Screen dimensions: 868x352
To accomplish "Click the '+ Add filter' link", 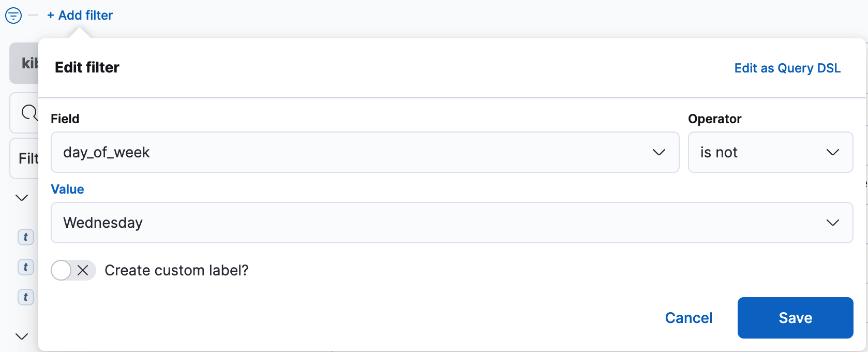I will click(x=79, y=15).
